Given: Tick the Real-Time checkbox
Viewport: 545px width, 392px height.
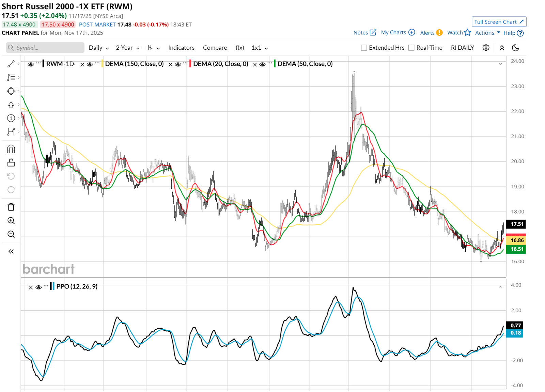Looking at the screenshot, I should (411, 48).
